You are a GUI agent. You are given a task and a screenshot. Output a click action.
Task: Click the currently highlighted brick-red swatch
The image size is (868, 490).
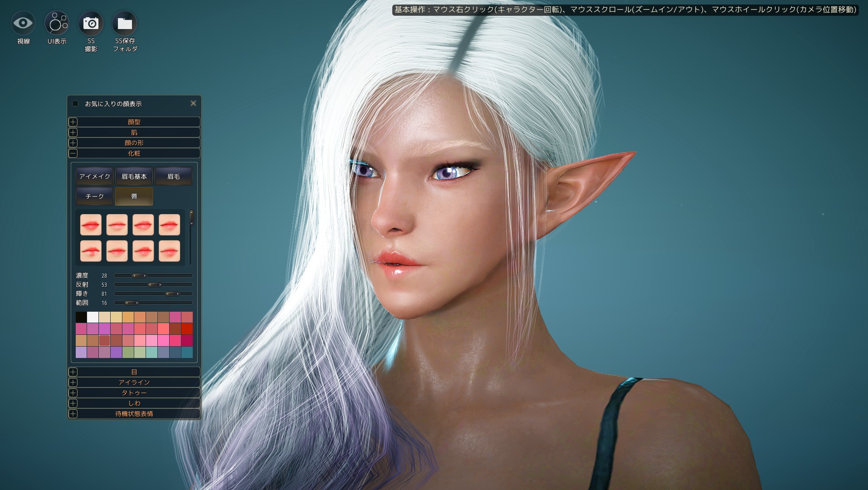tap(105, 340)
